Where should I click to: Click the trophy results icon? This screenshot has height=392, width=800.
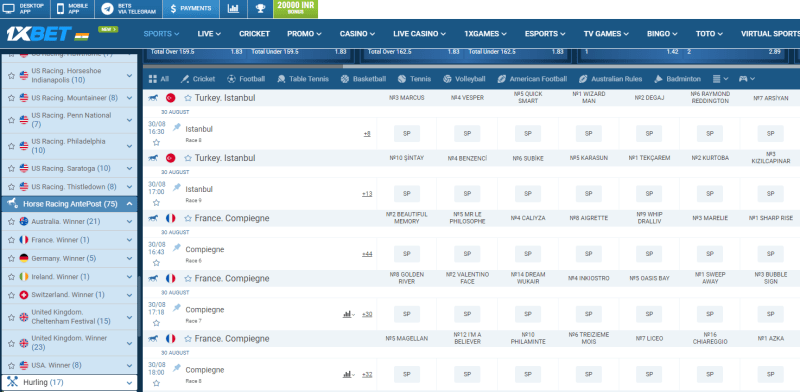tap(260, 9)
